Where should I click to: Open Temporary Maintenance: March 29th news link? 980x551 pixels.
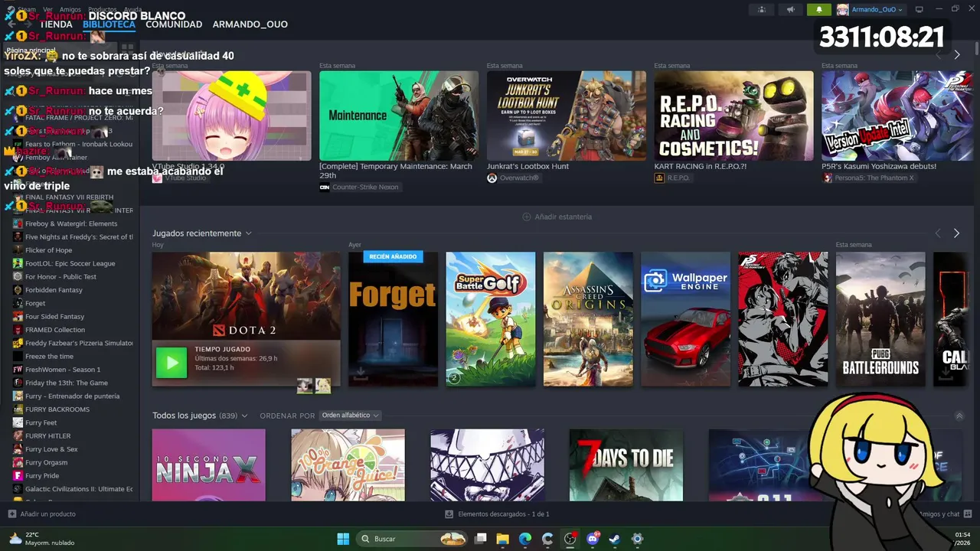(396, 171)
